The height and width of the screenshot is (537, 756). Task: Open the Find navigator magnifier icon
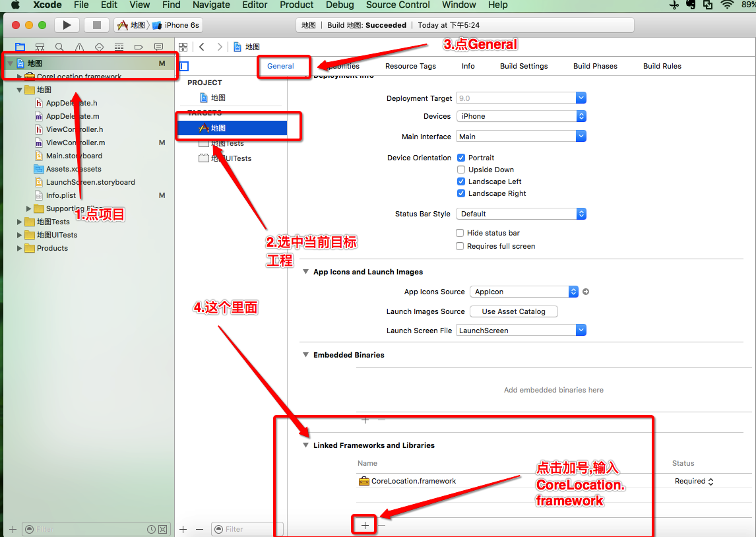[x=59, y=47]
